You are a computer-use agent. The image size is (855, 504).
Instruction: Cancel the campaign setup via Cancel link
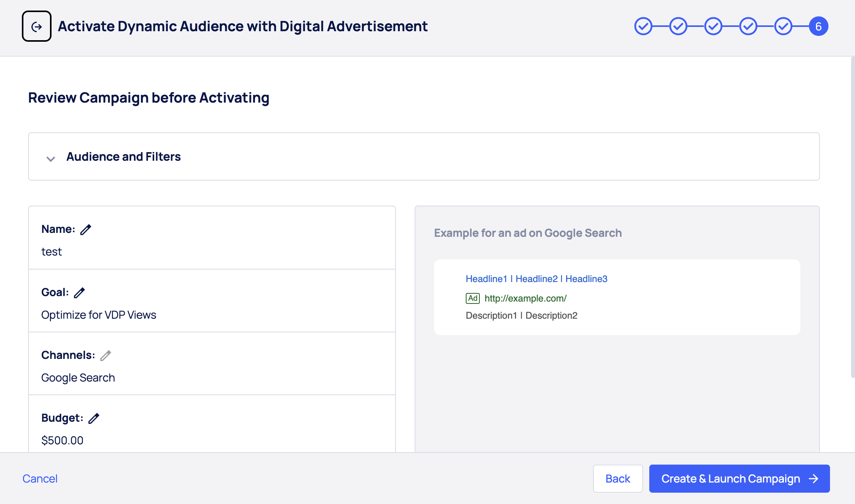[40, 479]
